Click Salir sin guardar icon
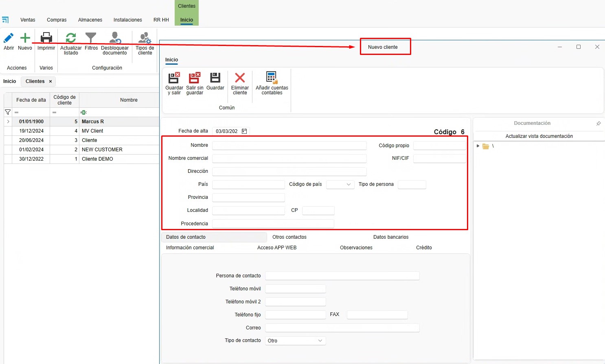The width and height of the screenshot is (605, 364). tap(195, 78)
